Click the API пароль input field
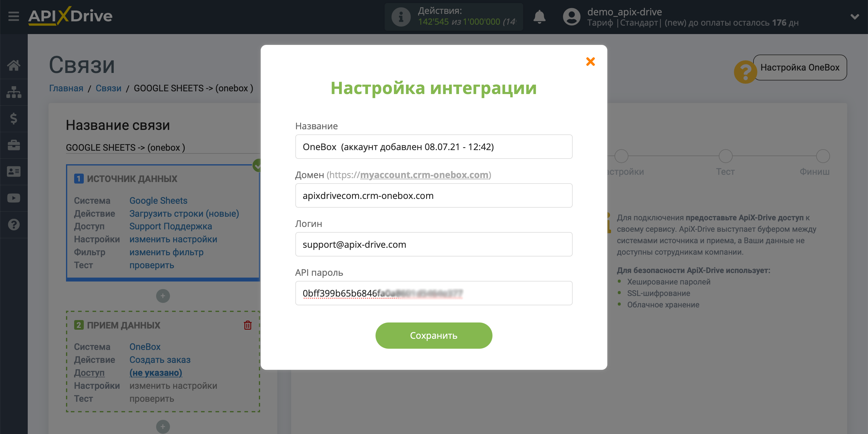Image resolution: width=868 pixels, height=434 pixels. tap(434, 293)
